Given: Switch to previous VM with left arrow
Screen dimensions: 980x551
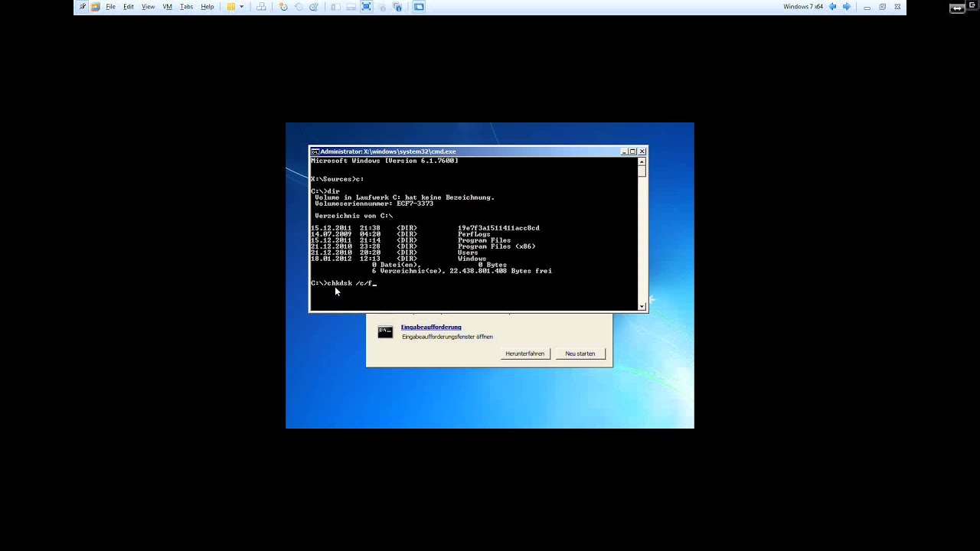Looking at the screenshot, I should click(833, 7).
